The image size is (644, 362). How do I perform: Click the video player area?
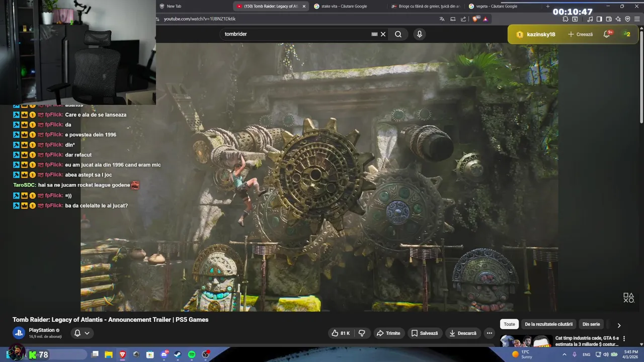tap(319, 177)
